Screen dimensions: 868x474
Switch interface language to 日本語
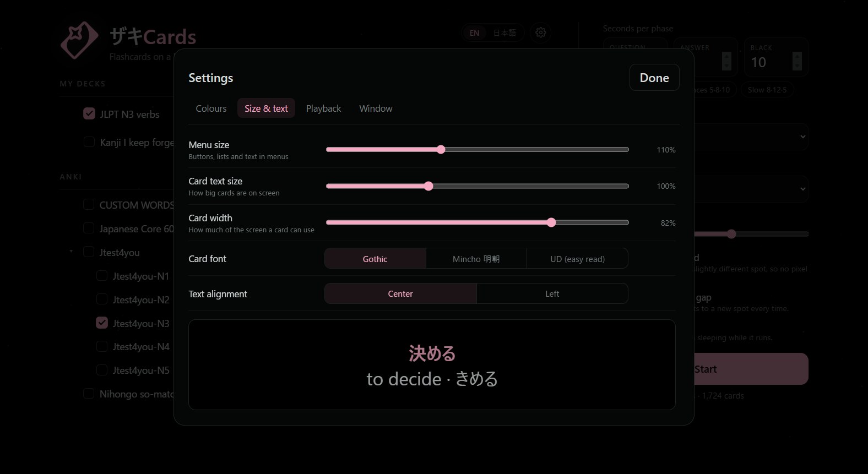point(504,33)
